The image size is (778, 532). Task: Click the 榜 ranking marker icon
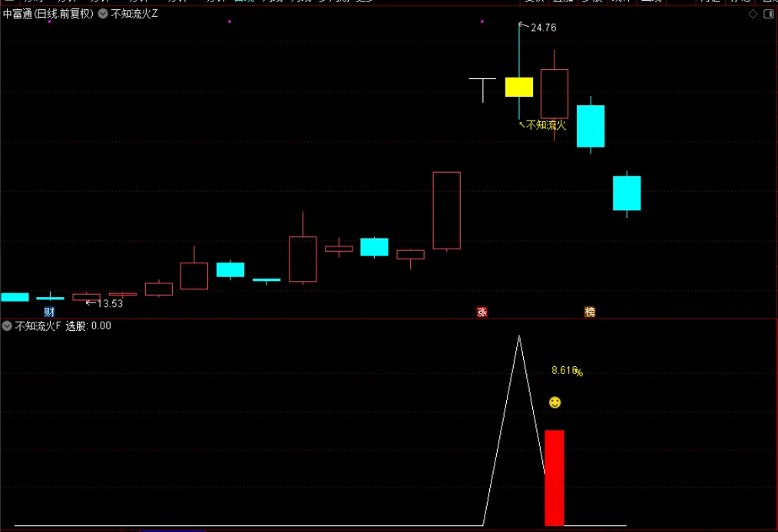pos(590,312)
